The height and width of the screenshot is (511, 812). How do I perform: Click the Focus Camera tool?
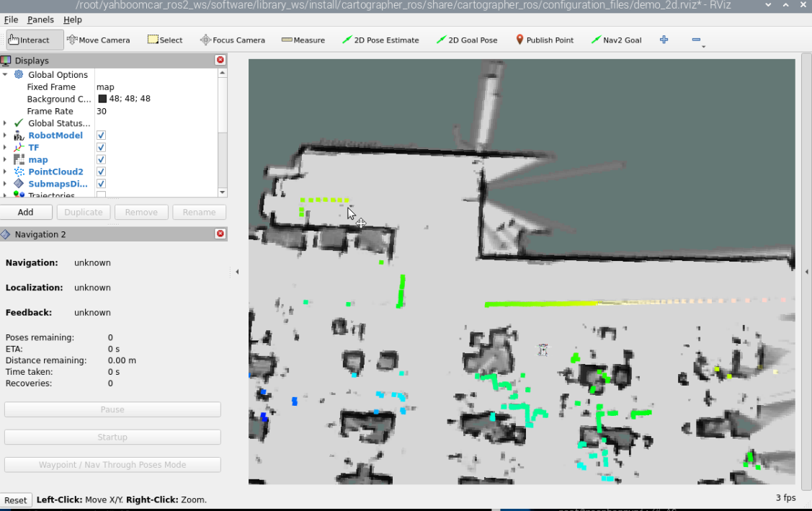click(232, 40)
